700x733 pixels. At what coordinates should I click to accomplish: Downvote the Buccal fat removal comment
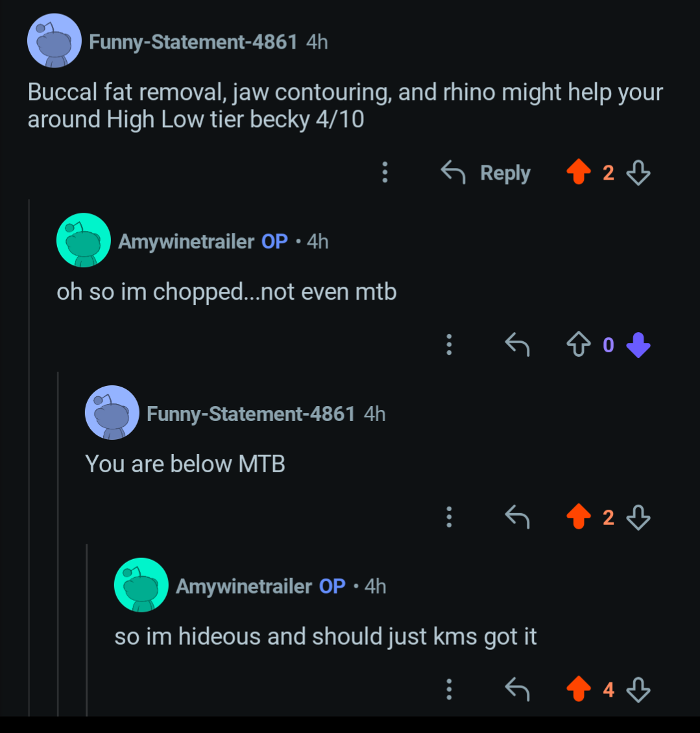click(638, 173)
